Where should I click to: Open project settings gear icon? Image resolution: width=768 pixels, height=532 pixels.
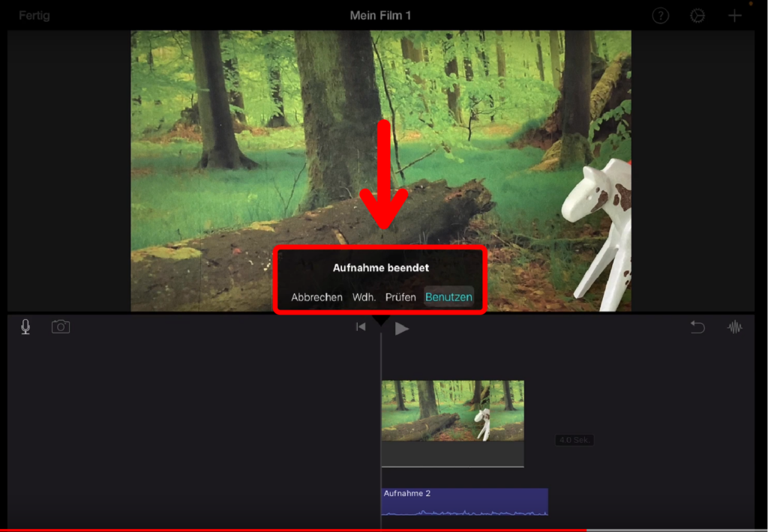coord(697,16)
